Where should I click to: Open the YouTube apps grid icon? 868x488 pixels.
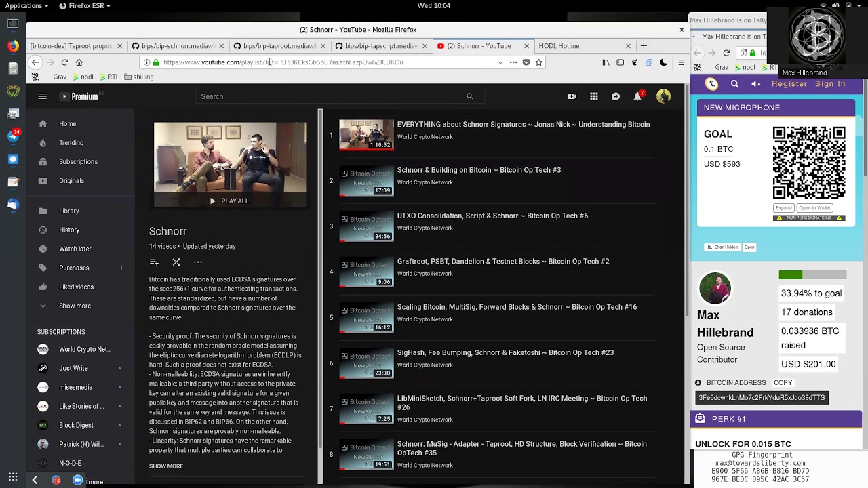(594, 96)
